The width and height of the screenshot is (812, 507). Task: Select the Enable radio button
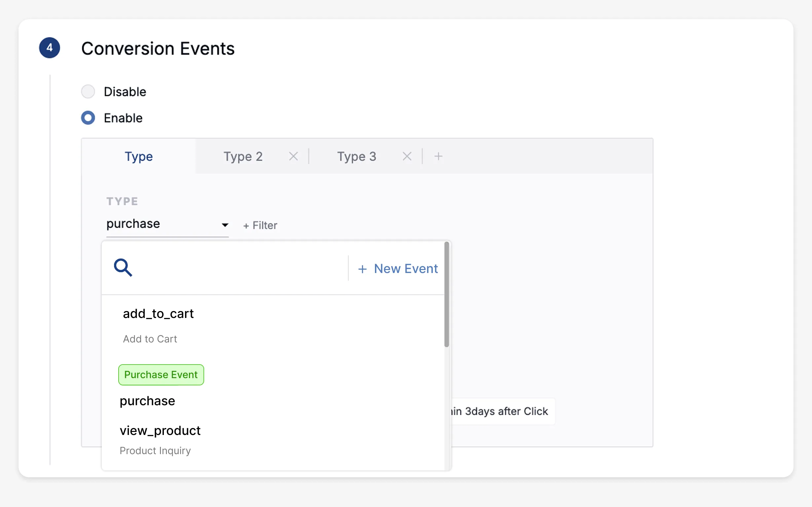pyautogui.click(x=88, y=118)
